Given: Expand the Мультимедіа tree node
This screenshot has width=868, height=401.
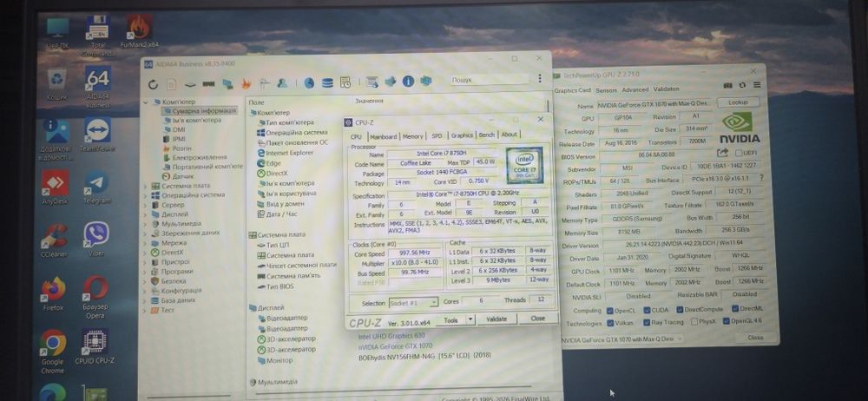Looking at the screenshot, I should click(x=147, y=224).
